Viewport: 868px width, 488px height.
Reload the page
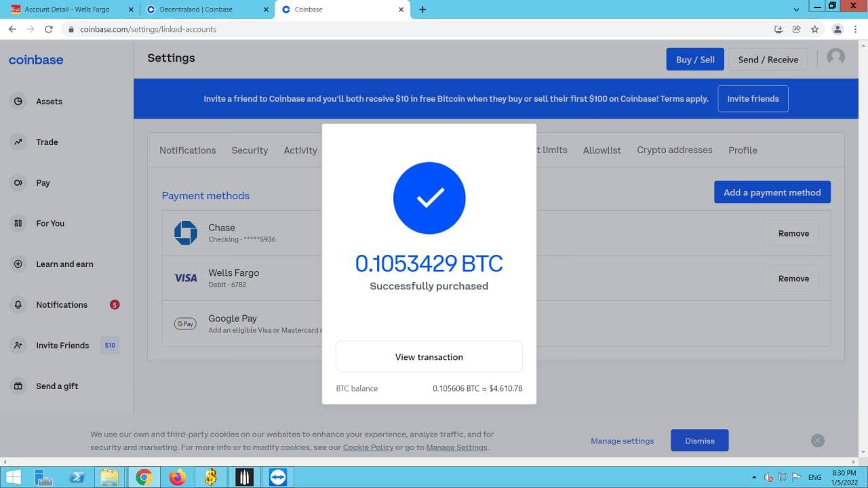coord(48,29)
